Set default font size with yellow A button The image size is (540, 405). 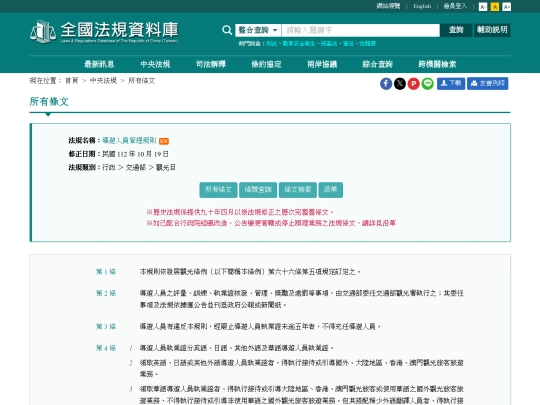pos(495,7)
